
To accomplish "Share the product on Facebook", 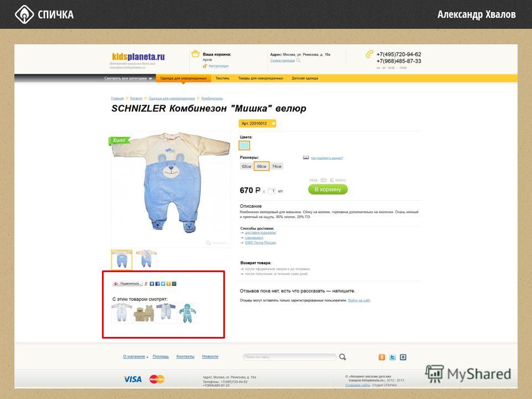I will coord(157,284).
